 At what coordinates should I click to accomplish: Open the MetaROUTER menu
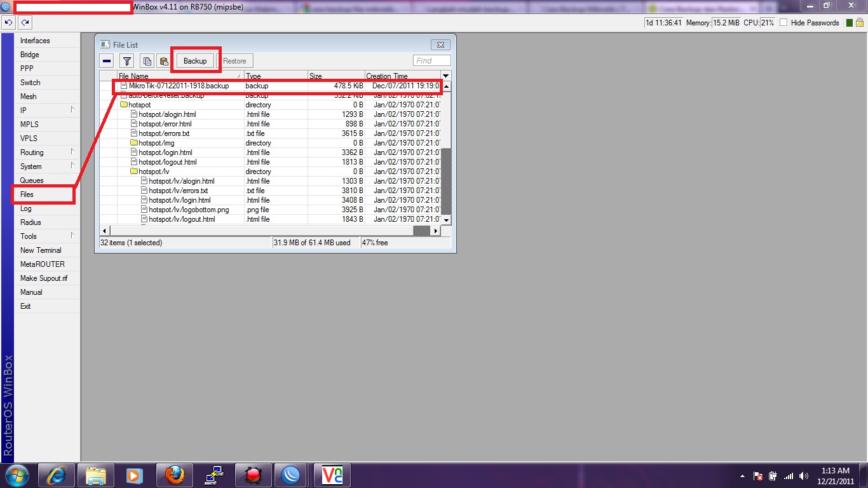click(x=47, y=264)
